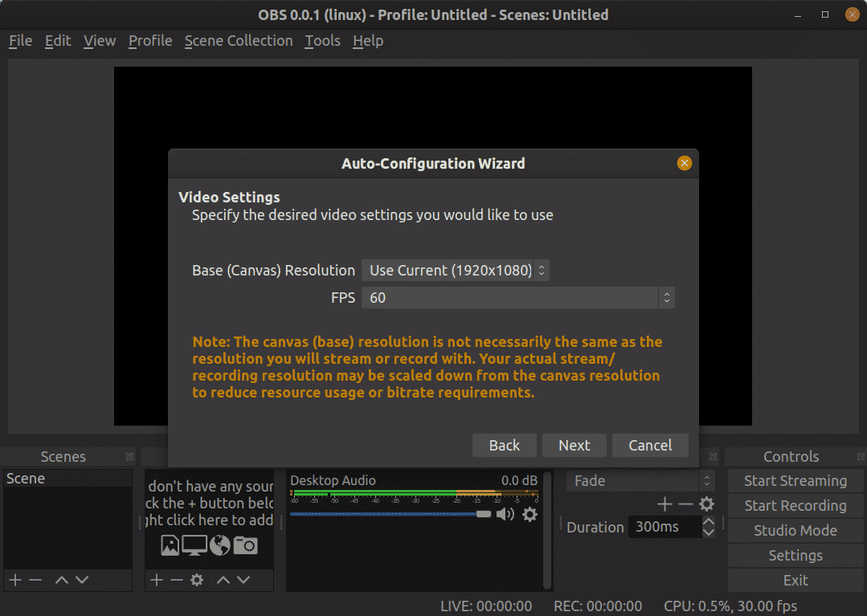This screenshot has height=616, width=867.
Task: Click the Start Recording button
Action: 795,506
